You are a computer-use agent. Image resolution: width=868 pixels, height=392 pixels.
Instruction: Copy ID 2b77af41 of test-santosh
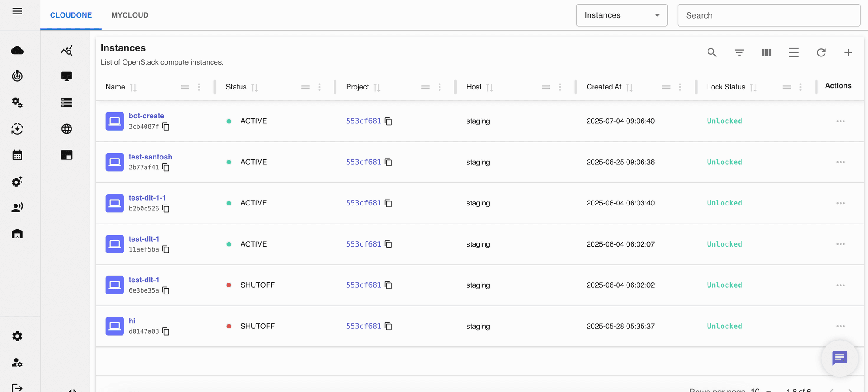tap(166, 168)
